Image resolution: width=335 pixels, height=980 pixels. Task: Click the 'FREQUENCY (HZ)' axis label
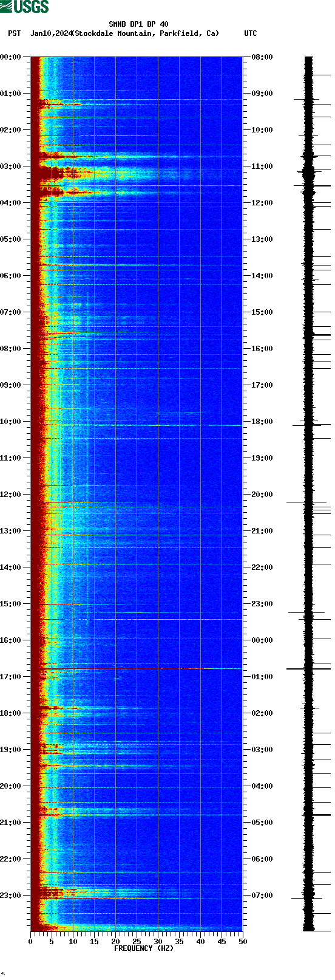coord(144,948)
